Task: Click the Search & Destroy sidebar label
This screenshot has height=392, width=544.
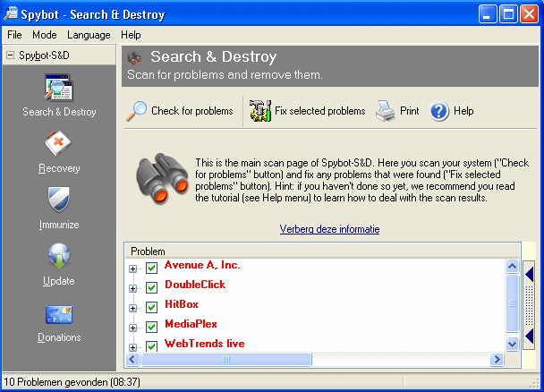Action: 59,112
